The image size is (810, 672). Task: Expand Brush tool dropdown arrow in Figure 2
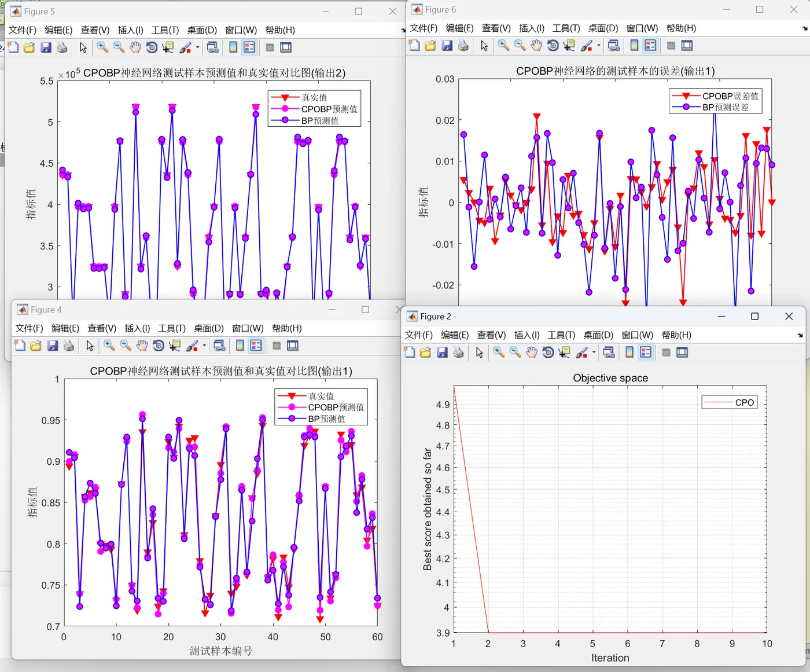[594, 352]
